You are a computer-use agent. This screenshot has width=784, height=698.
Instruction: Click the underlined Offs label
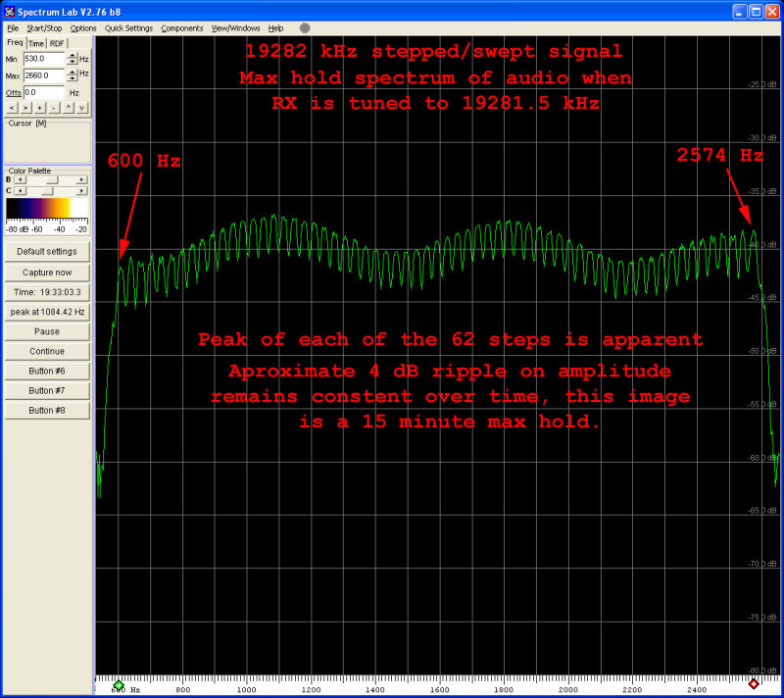click(14, 93)
